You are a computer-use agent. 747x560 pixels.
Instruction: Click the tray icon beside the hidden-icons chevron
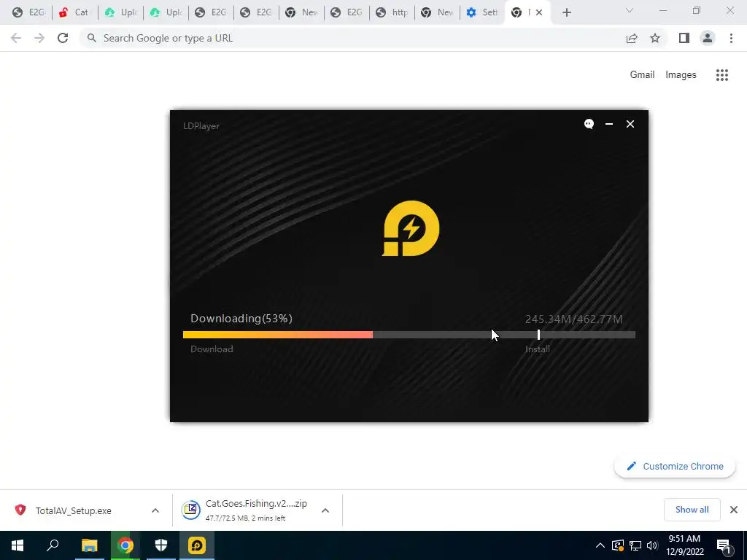[617, 545]
